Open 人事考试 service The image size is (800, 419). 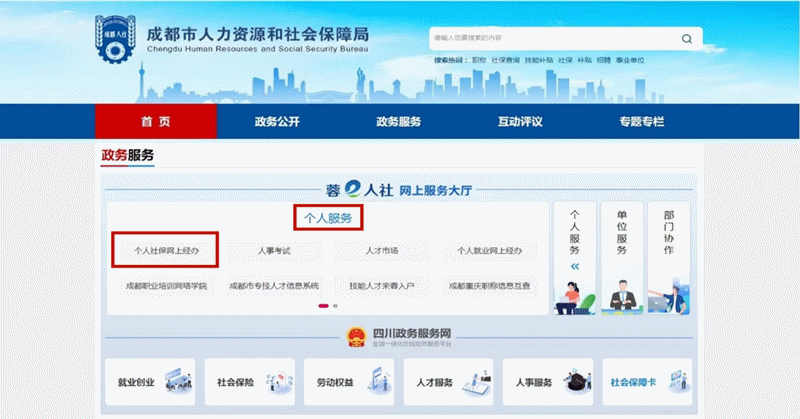[274, 251]
